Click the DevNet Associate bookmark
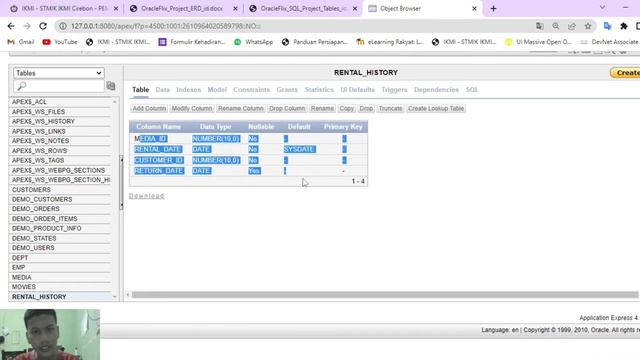The image size is (640, 360). pyautogui.click(x=610, y=42)
